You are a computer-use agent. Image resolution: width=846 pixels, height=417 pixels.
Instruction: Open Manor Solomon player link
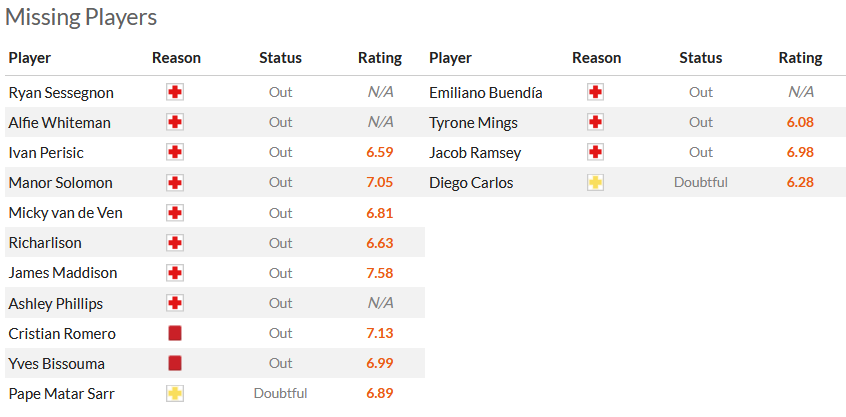coord(60,182)
